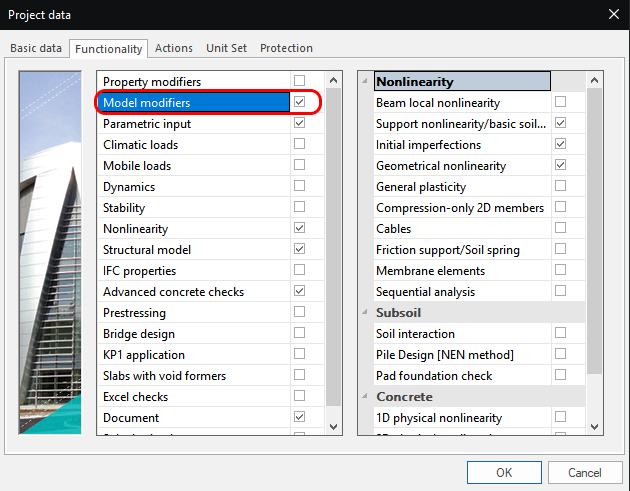Screen dimensions: 630x491
Task: Enable the Property modifiers checkbox
Action: pos(300,81)
